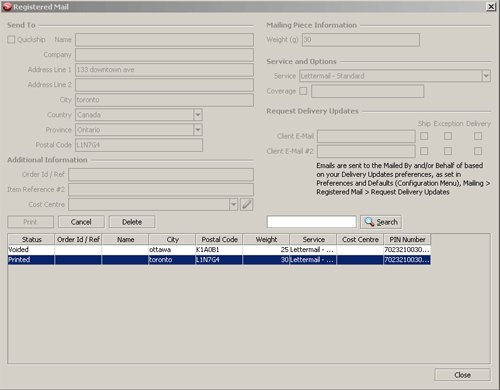The height and width of the screenshot is (390, 500).
Task: Click the Close button at bottom
Action: (x=462, y=375)
